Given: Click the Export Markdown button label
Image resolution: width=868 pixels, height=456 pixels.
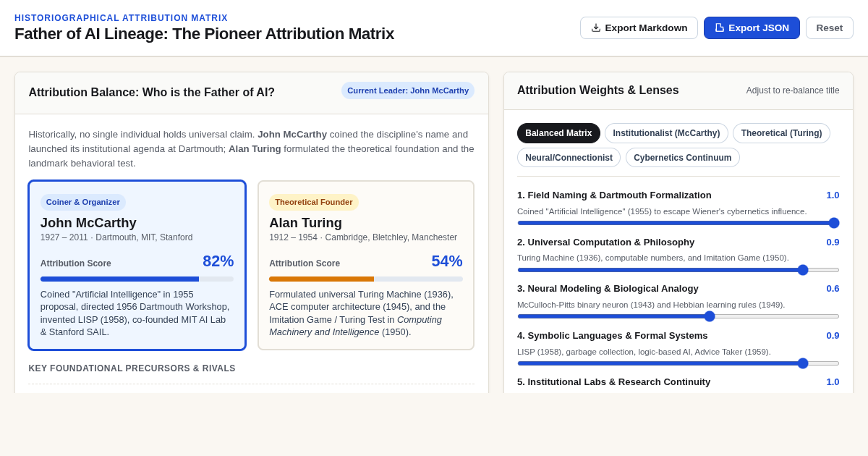Looking at the screenshot, I should click(646, 28).
